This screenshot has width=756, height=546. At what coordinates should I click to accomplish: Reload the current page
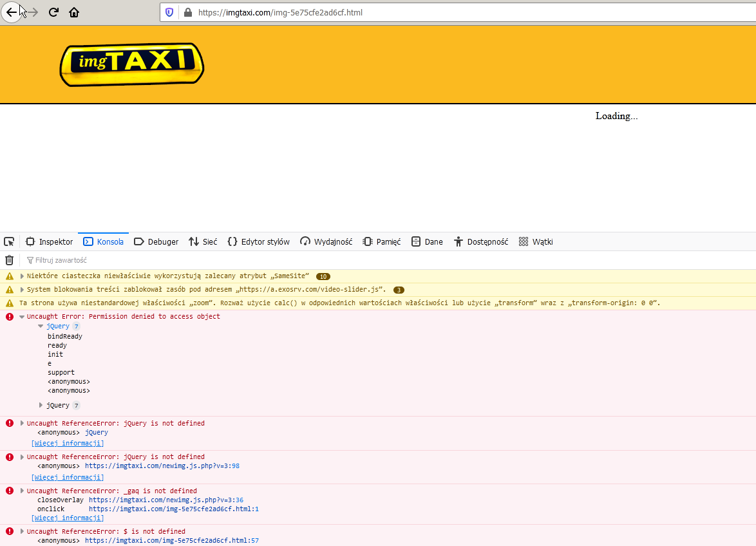53,12
